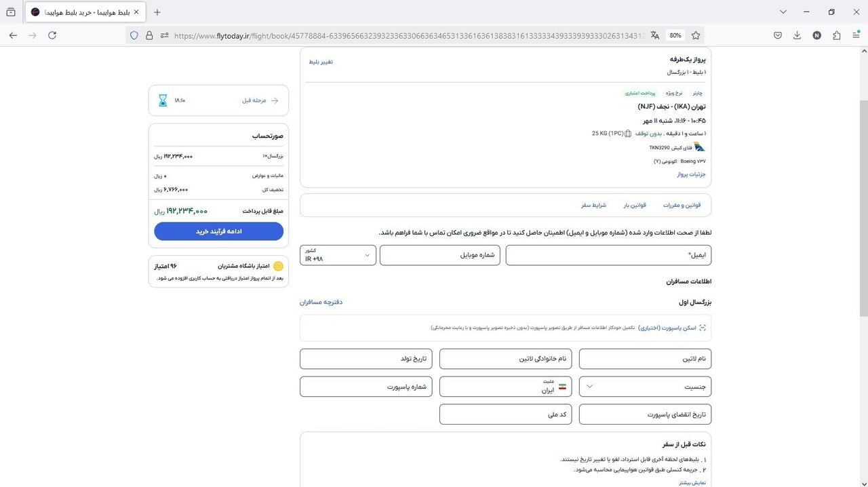Image resolution: width=868 pixels, height=487 pixels.
Task: Click the تاریخ تولد birth date field
Action: pos(366,359)
